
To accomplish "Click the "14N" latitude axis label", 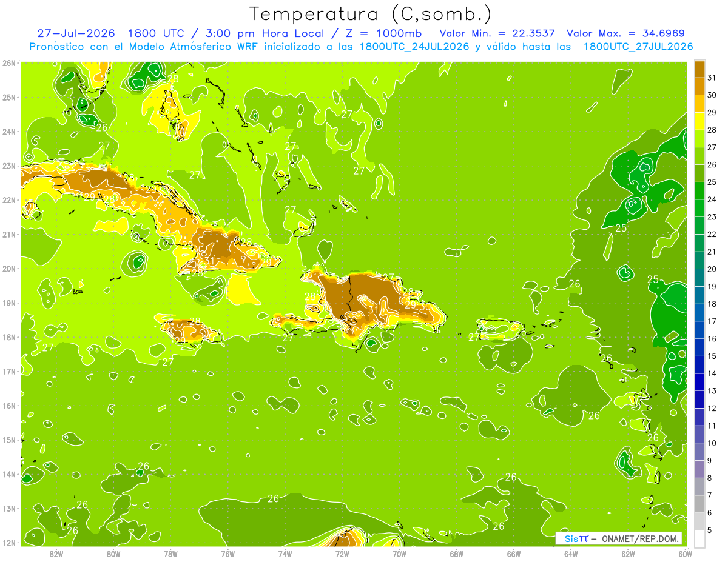I will [9, 474].
